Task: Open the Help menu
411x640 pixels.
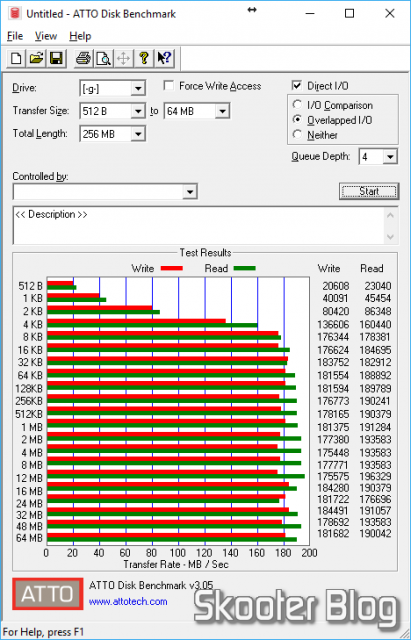Action: click(x=80, y=36)
